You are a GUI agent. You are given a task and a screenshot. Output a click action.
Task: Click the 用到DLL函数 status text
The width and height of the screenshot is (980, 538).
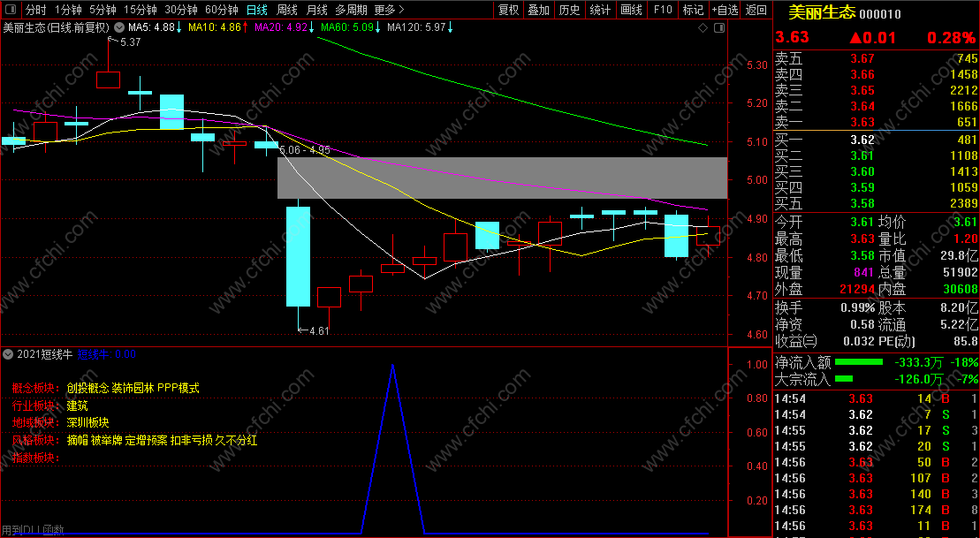[33, 530]
